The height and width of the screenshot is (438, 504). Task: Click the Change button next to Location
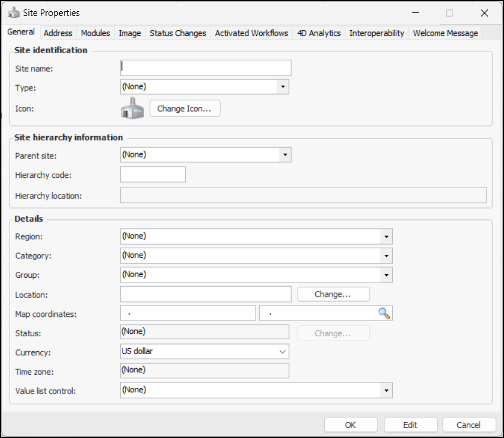333,294
